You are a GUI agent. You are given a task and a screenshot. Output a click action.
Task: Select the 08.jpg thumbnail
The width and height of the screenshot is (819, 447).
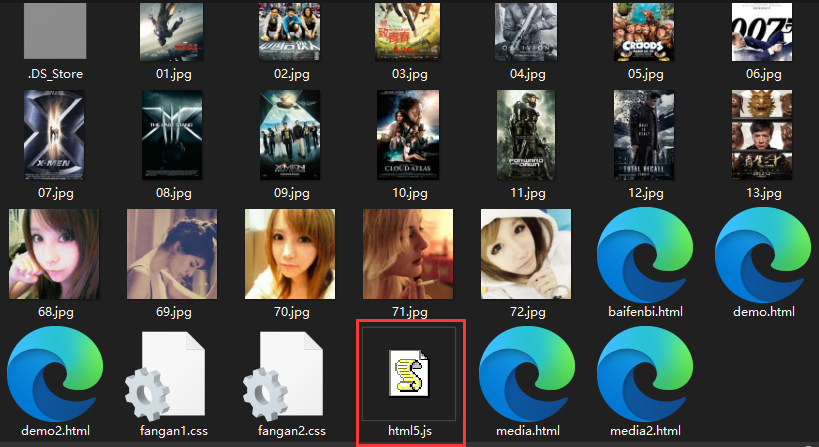tap(172, 135)
